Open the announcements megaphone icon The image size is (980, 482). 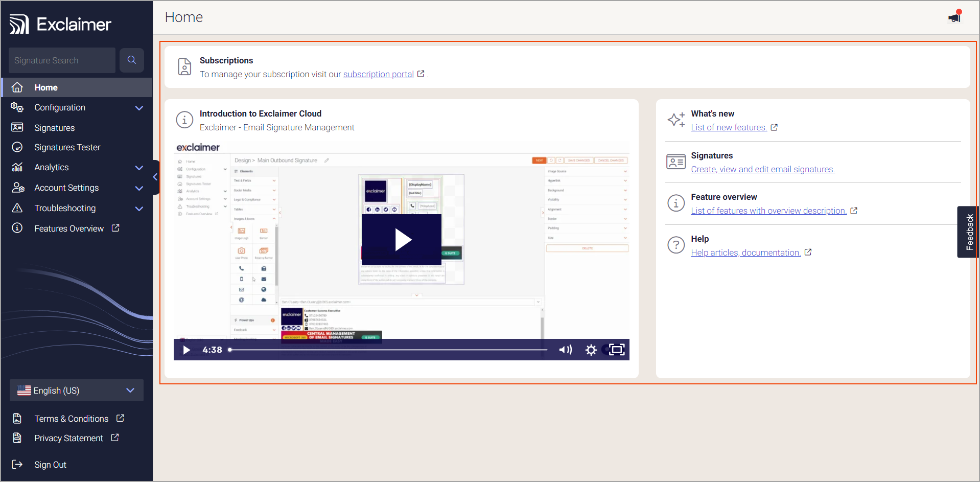pyautogui.click(x=954, y=17)
